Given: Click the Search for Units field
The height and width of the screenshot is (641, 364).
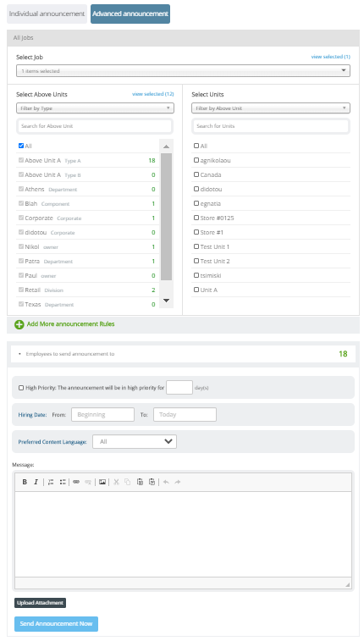Looking at the screenshot, I should tap(270, 126).
